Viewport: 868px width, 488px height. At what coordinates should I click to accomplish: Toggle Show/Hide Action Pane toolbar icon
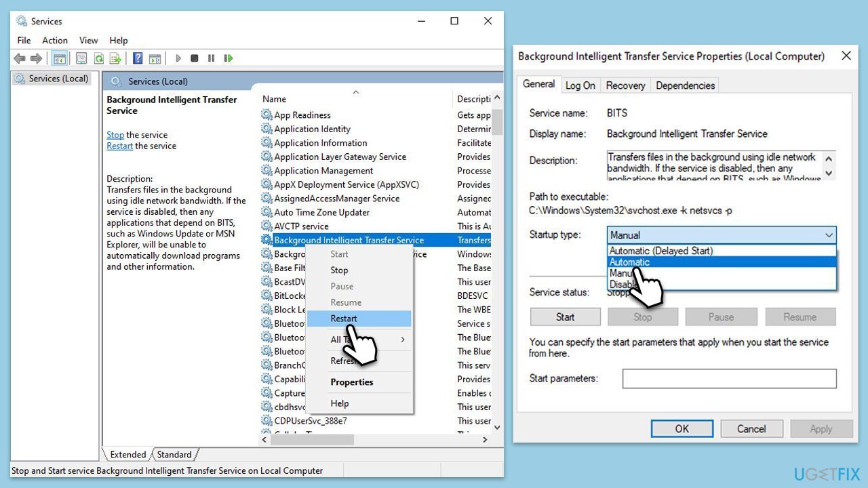(155, 58)
